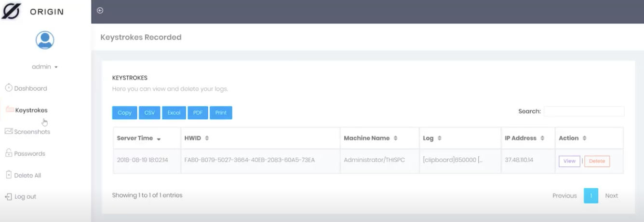Click the Keystrokes folder icon

(10, 110)
